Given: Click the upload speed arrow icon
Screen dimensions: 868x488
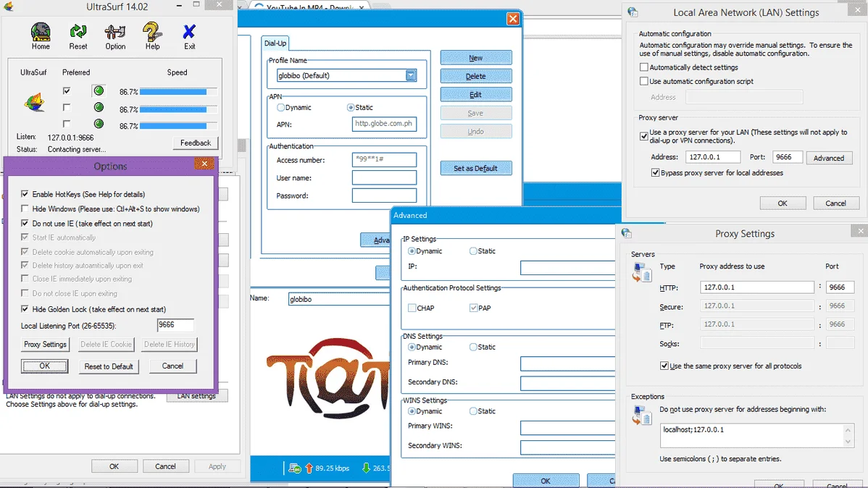Looking at the screenshot, I should pyautogui.click(x=309, y=468).
